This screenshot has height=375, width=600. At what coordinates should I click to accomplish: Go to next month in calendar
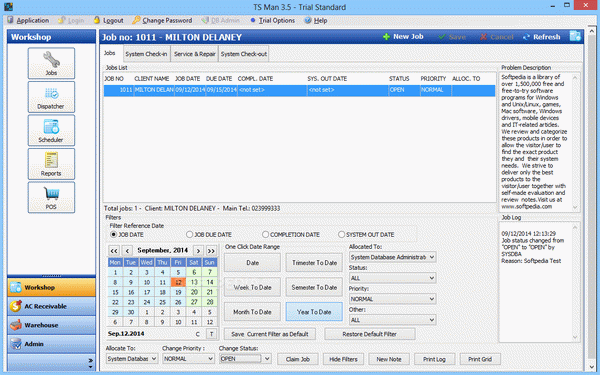pos(198,251)
